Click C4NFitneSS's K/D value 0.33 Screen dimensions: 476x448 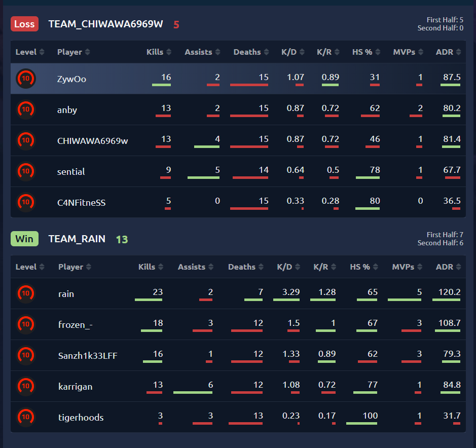tap(296, 201)
